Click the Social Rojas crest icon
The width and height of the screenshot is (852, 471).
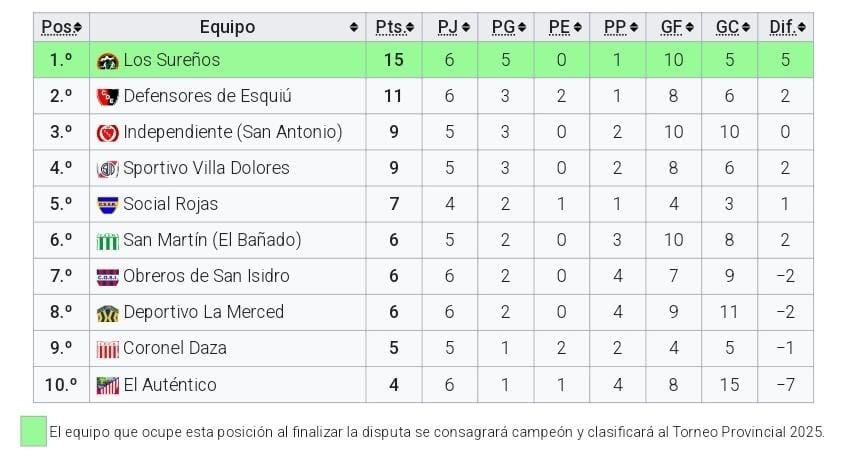[x=107, y=205]
